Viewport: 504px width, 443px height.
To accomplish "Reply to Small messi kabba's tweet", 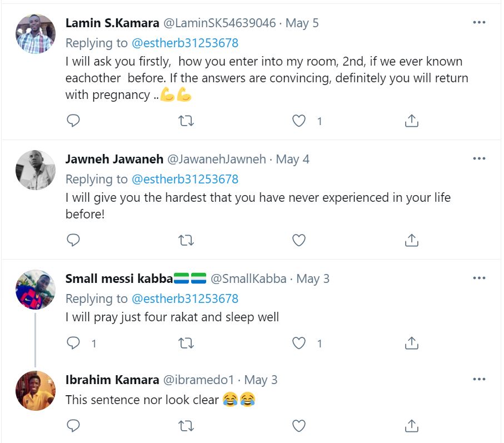I will 73,343.
